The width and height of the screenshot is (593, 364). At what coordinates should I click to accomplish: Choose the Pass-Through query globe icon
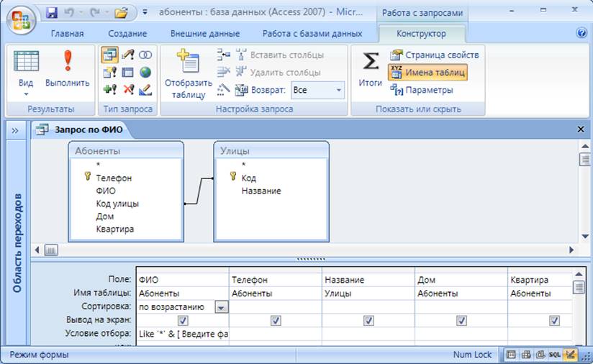[x=145, y=72]
